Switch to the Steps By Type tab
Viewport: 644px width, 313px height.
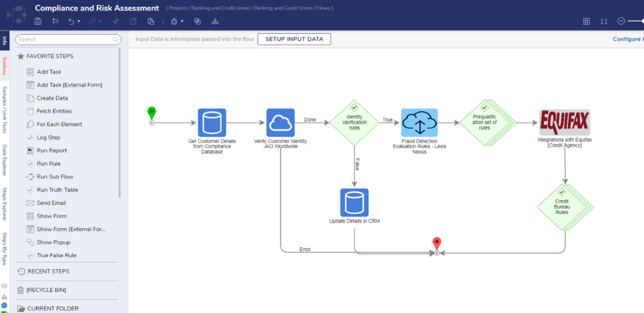pos(4,249)
